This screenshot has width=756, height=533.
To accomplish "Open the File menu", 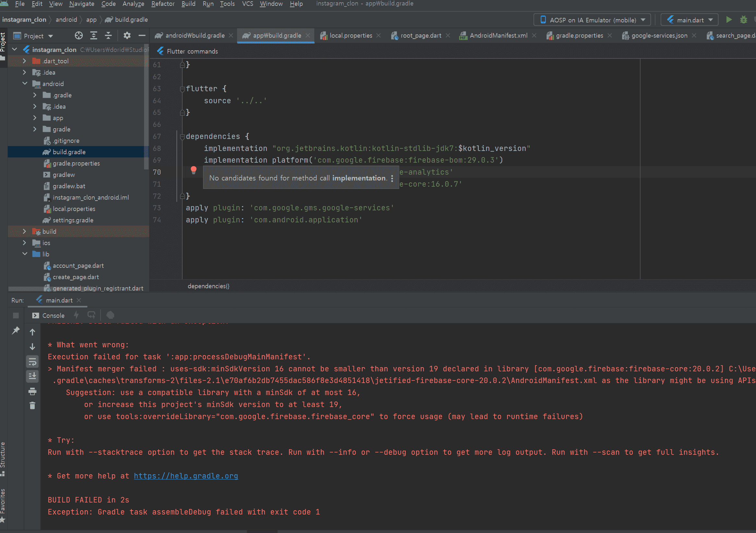I will [20, 4].
